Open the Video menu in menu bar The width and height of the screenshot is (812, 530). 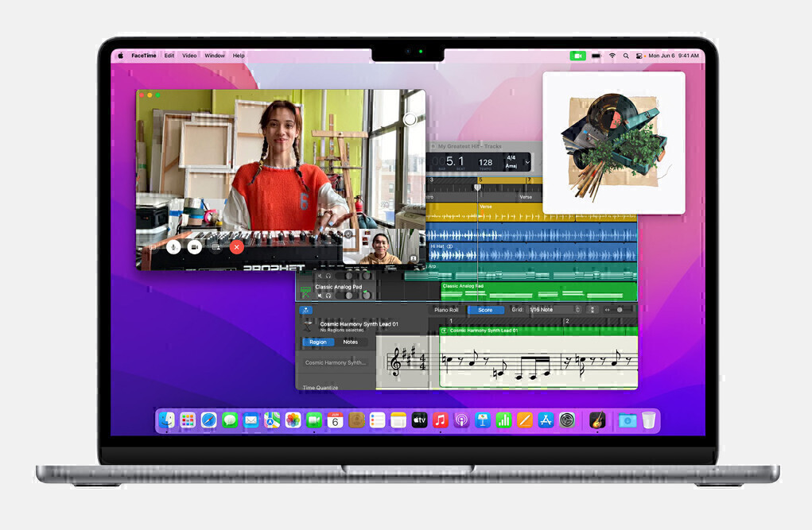[189, 56]
